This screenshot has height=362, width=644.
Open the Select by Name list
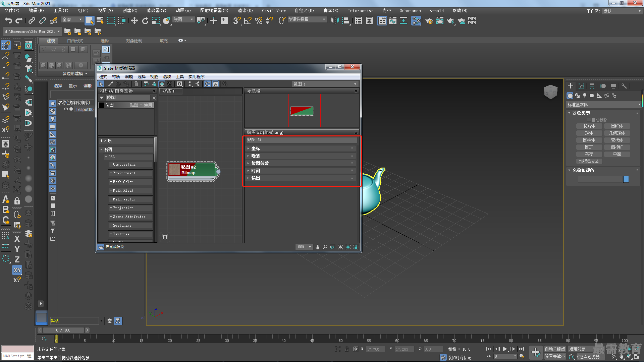[100, 21]
